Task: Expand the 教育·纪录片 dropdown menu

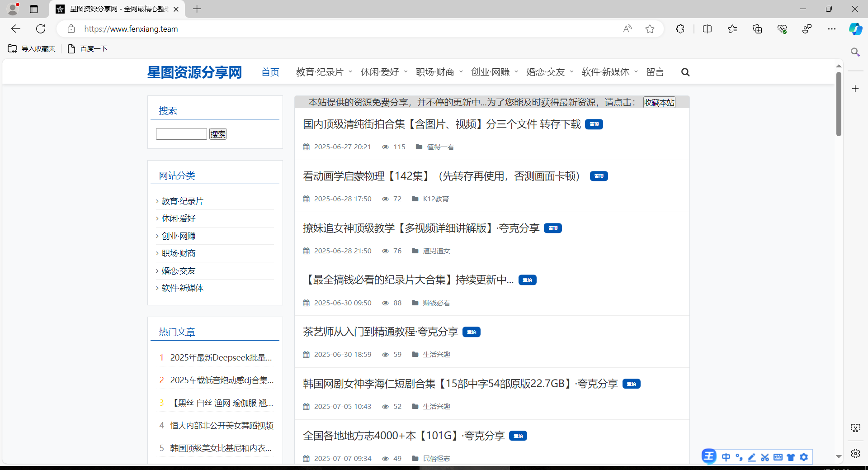Action: click(323, 72)
